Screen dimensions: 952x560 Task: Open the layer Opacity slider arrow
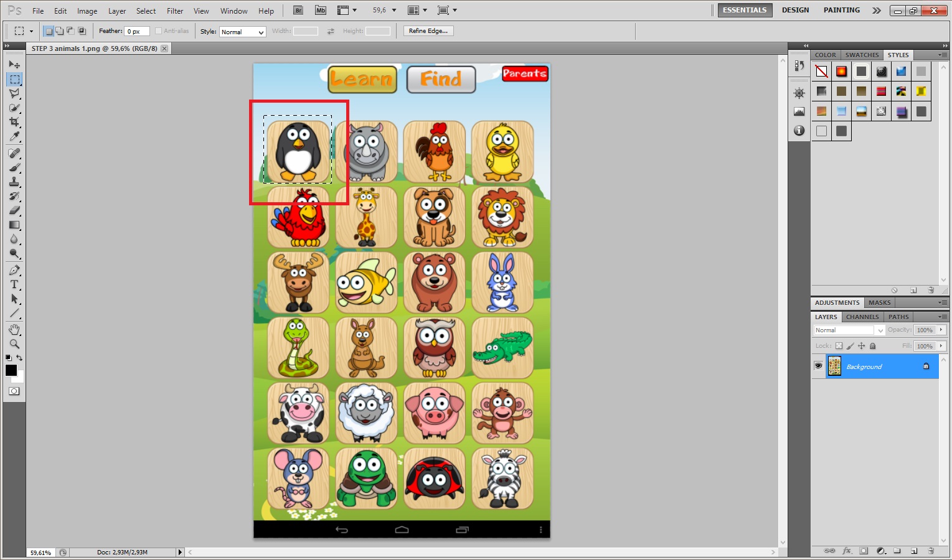[x=941, y=330]
